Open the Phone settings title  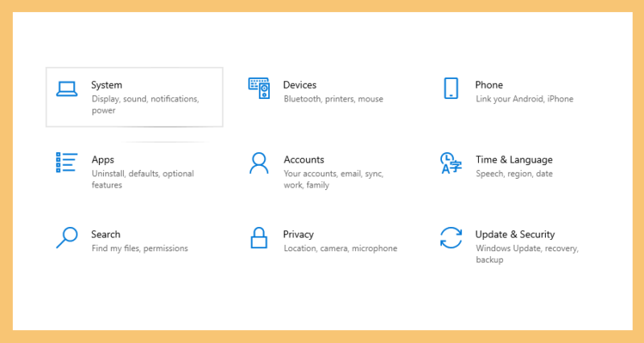[489, 85]
